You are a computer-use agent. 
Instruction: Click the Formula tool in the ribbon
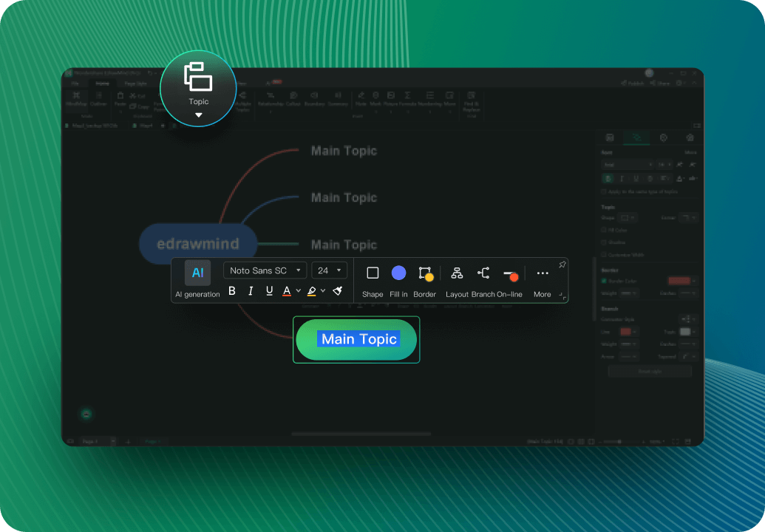tap(407, 99)
